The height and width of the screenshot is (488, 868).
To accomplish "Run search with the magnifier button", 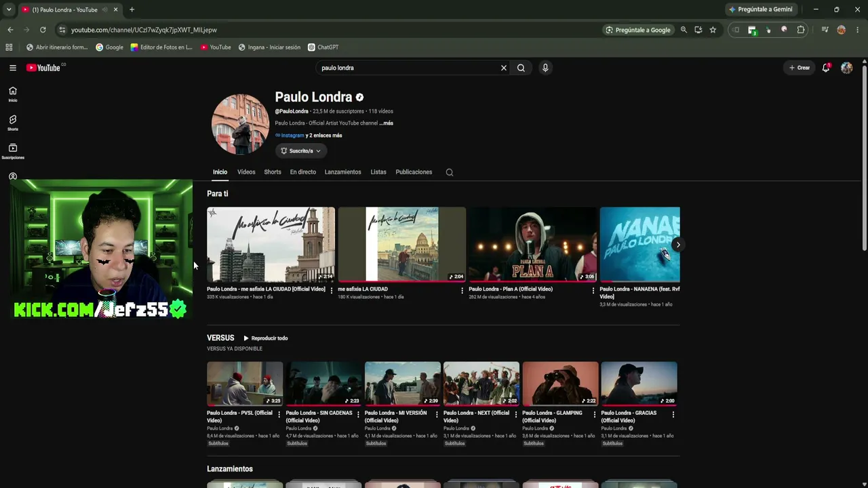I will (x=521, y=68).
